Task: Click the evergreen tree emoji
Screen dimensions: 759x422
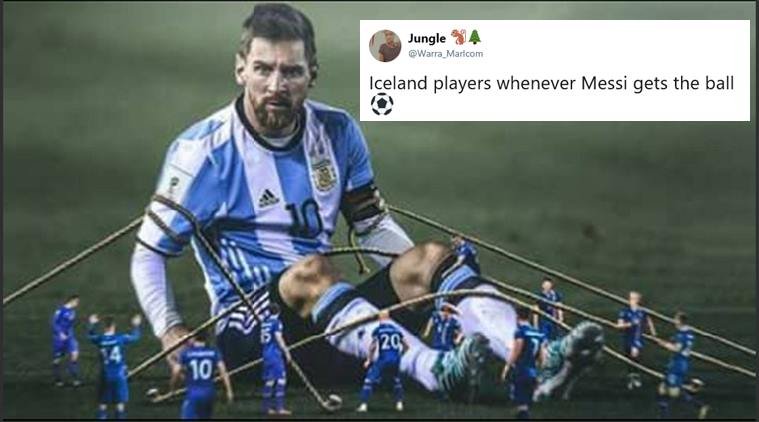Action: click(x=475, y=37)
